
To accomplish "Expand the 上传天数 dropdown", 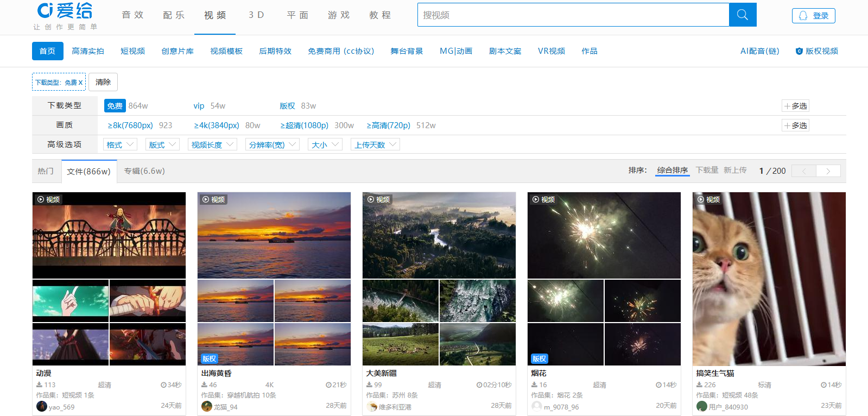I will (x=376, y=144).
